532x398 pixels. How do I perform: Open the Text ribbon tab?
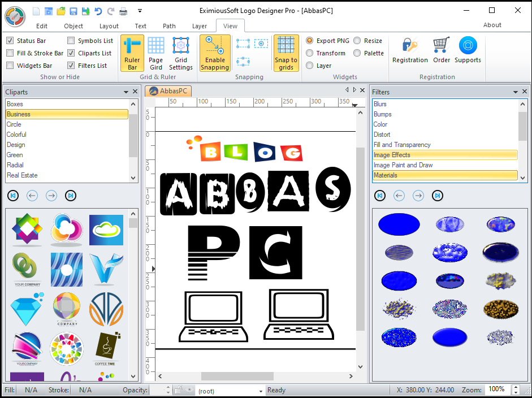pyautogui.click(x=140, y=26)
